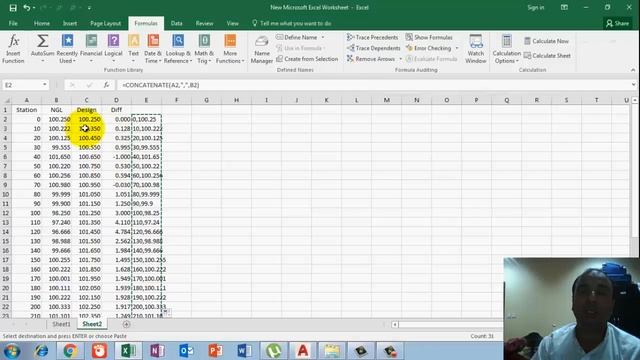Image resolution: width=640 pixels, height=360 pixels.
Task: Open the Logical functions icon
Action: point(113,41)
